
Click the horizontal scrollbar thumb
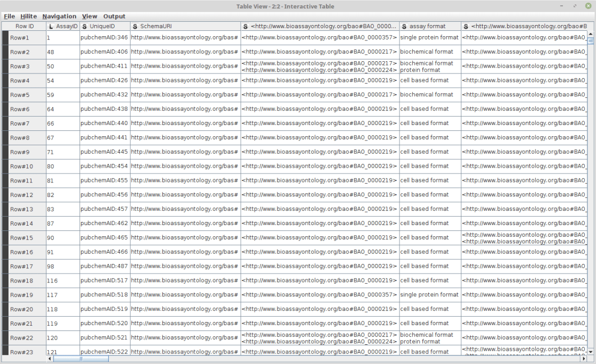[x=81, y=359]
